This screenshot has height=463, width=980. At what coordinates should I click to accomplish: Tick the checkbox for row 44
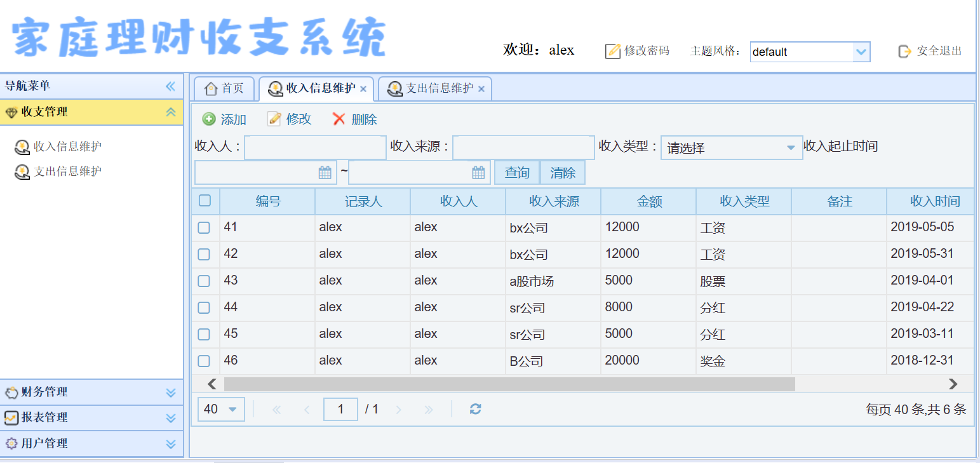[x=204, y=307]
